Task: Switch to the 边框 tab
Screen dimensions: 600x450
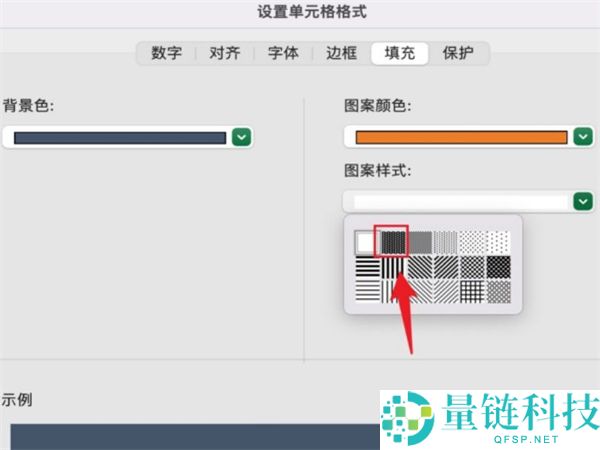Action: click(341, 53)
